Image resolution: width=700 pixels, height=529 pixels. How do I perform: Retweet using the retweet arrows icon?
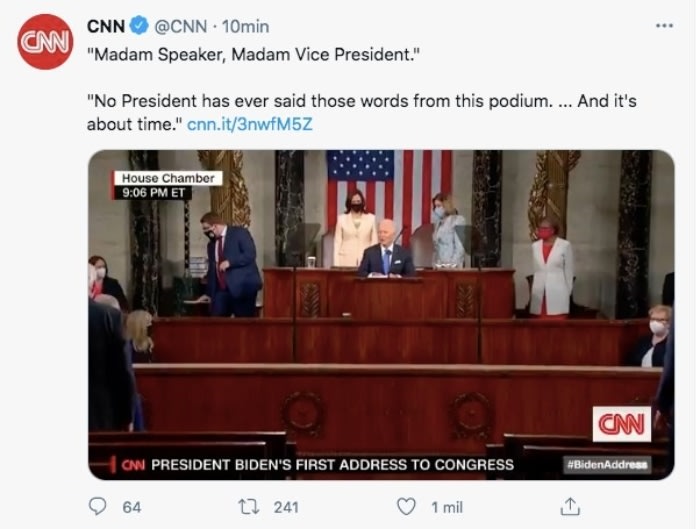(x=253, y=507)
